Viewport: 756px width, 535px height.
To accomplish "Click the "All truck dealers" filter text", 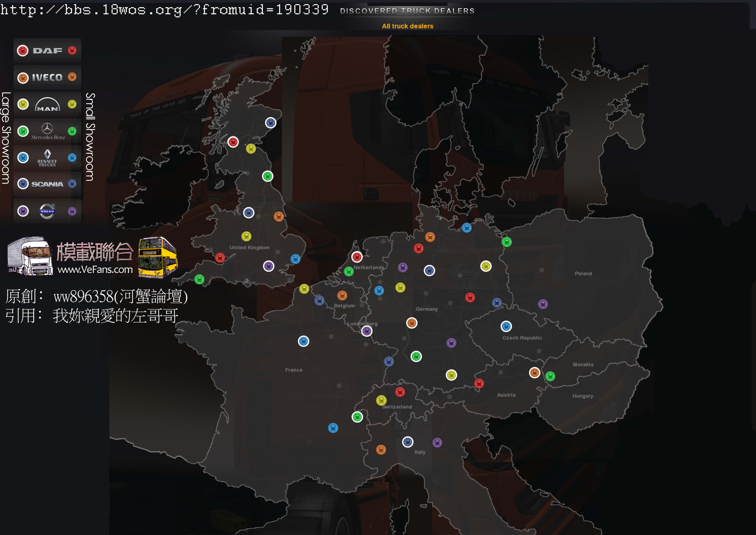I will (x=407, y=26).
